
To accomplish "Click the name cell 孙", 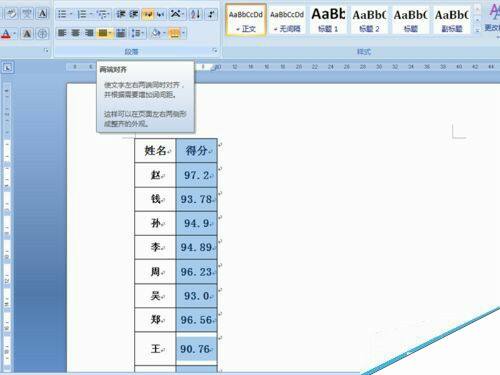I will click(155, 223).
